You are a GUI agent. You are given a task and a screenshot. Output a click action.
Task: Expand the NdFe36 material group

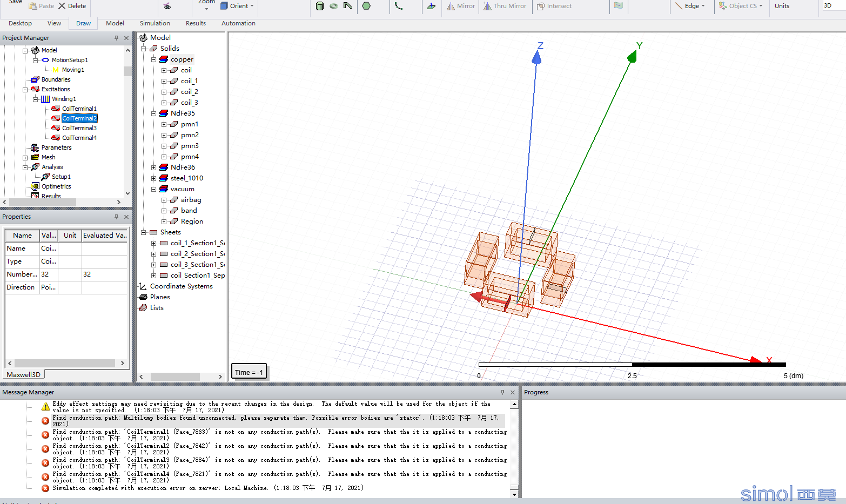(153, 167)
